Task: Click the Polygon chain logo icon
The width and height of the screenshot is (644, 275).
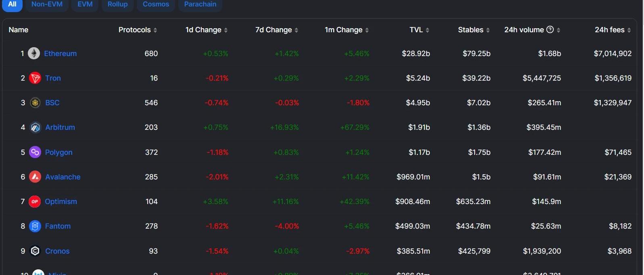Action: tap(35, 152)
